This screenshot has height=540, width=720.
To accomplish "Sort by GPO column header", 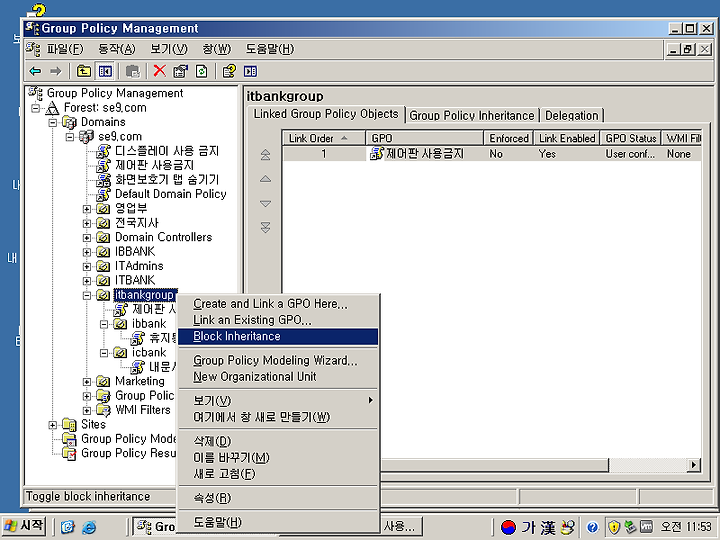I will point(424,138).
